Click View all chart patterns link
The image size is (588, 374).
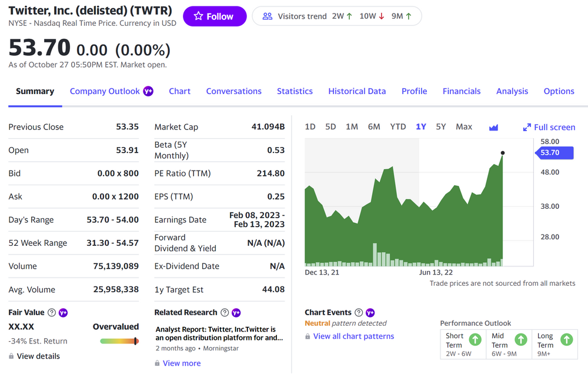click(x=353, y=336)
